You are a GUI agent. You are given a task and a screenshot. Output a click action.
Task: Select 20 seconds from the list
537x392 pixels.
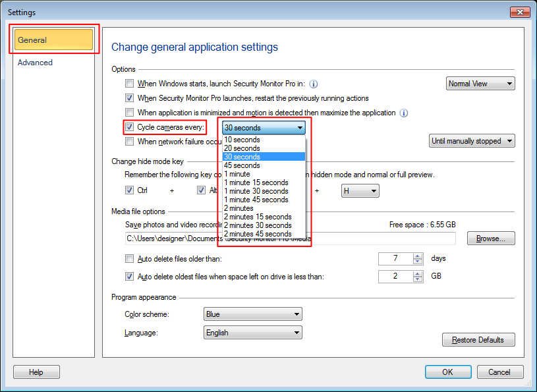pos(264,148)
